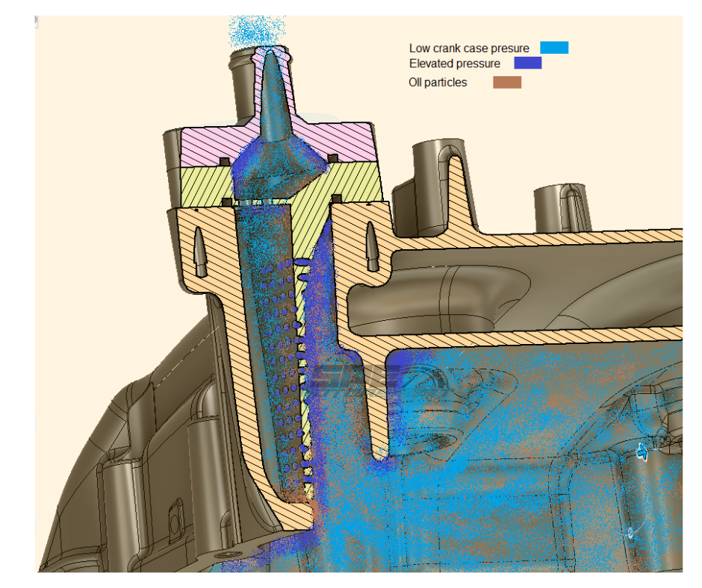The image size is (702, 588).
Task: Click the upper curved arrow icon near right edge
Action: click(644, 451)
